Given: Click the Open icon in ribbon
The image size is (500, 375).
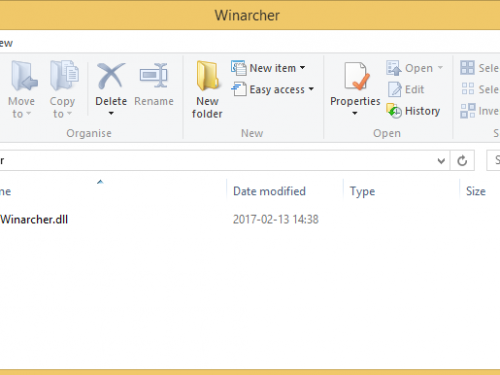Looking at the screenshot, I should coord(394,68).
